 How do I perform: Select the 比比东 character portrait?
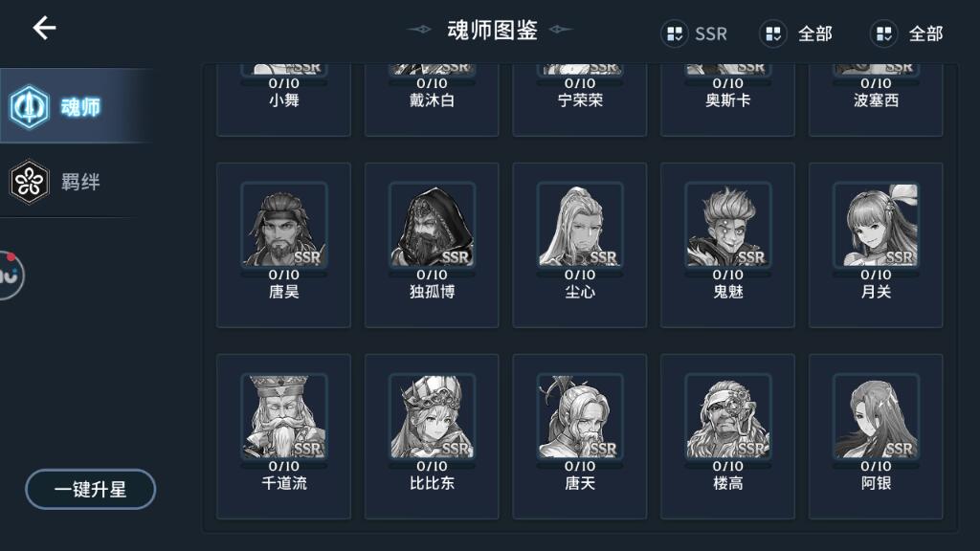432,417
